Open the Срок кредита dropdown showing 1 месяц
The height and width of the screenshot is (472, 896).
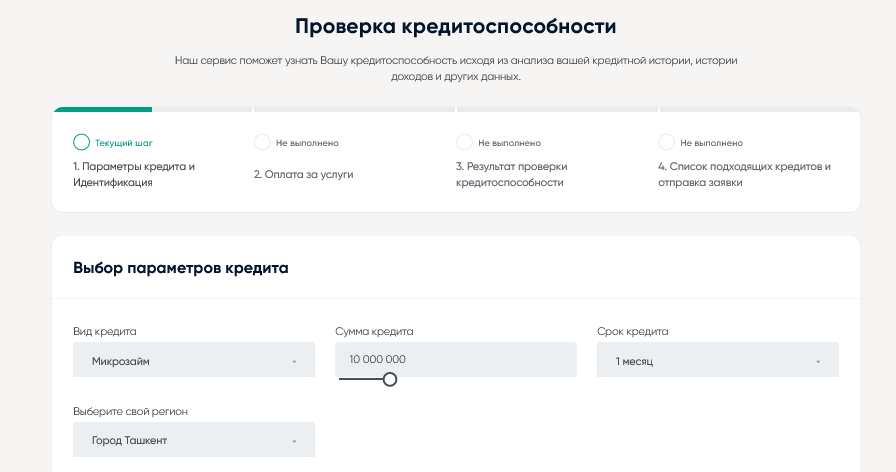click(x=718, y=359)
